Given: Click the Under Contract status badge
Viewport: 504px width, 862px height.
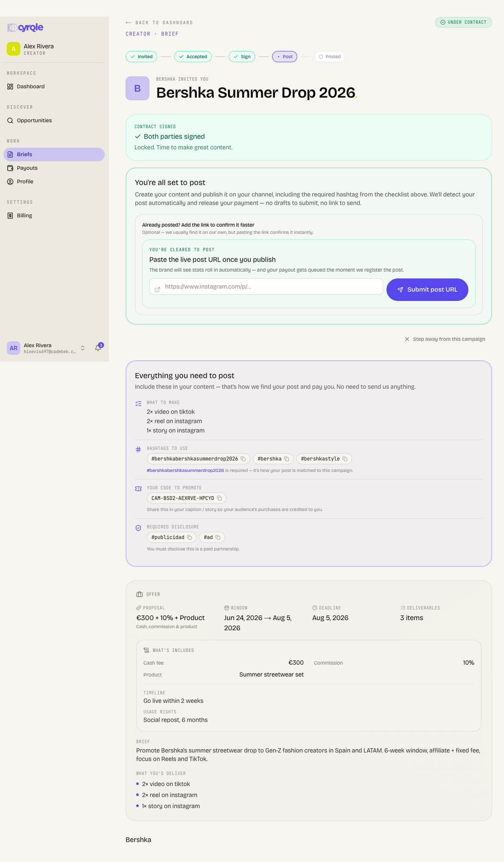Looking at the screenshot, I should 463,22.
